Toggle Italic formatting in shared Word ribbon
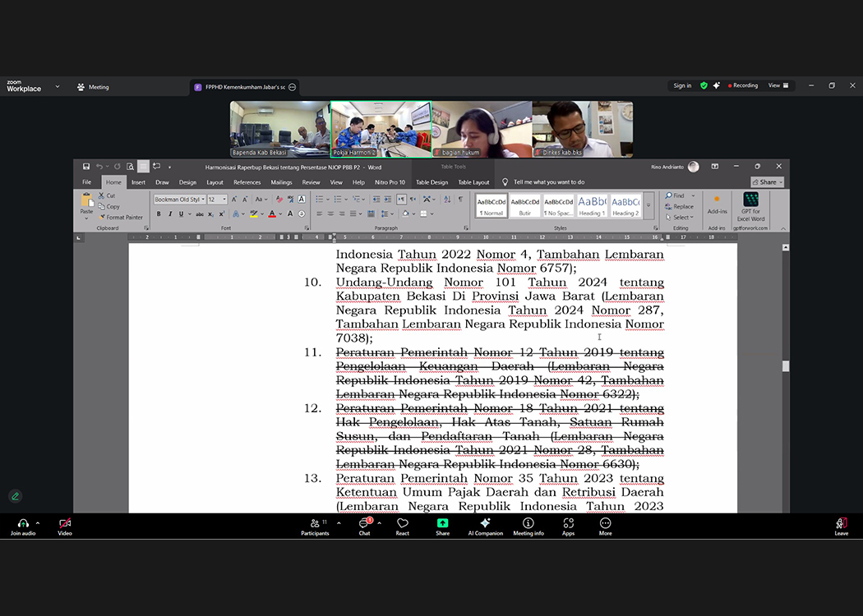Screen dimensions: 863x616 click(x=170, y=214)
